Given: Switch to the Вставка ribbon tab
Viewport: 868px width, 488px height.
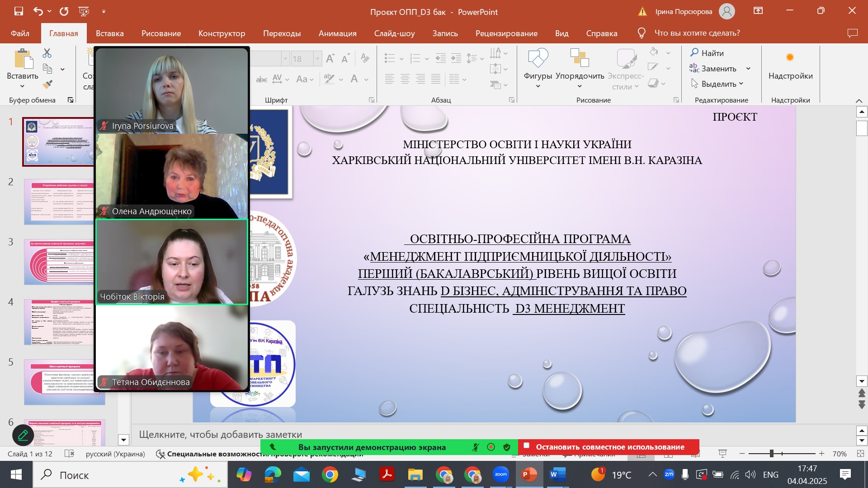Looking at the screenshot, I should point(109,33).
